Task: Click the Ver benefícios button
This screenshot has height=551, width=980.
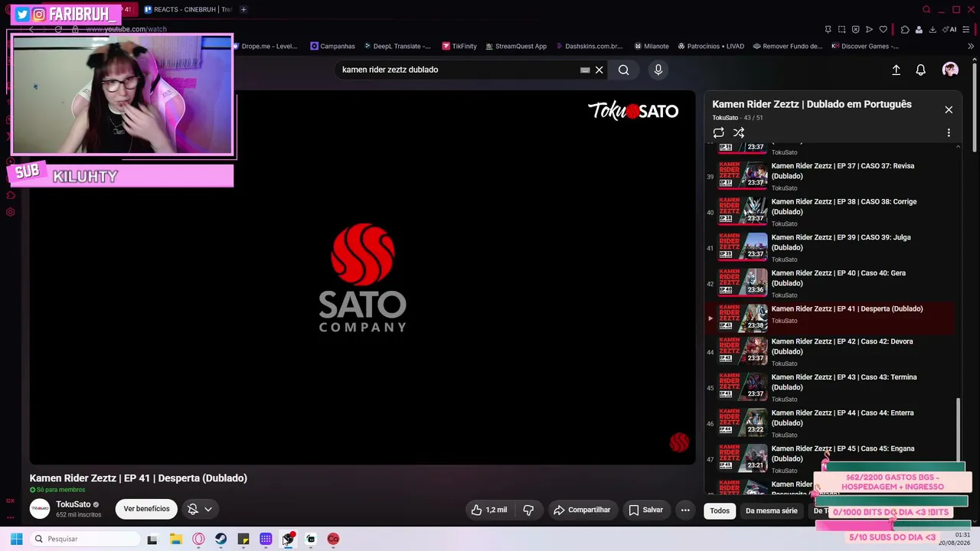Action: pos(146,509)
